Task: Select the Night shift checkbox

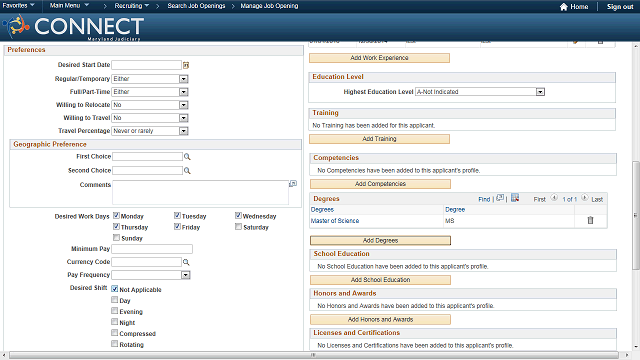Action: pos(115,322)
